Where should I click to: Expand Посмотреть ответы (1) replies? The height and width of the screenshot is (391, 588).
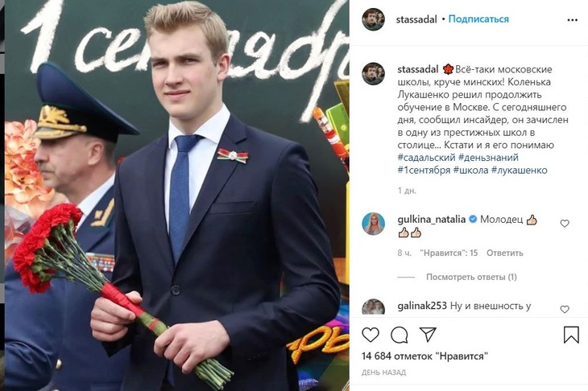click(x=471, y=277)
